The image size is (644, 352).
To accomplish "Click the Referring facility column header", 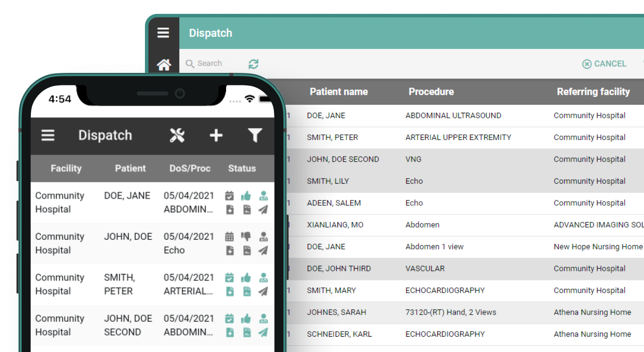I will coord(593,92).
